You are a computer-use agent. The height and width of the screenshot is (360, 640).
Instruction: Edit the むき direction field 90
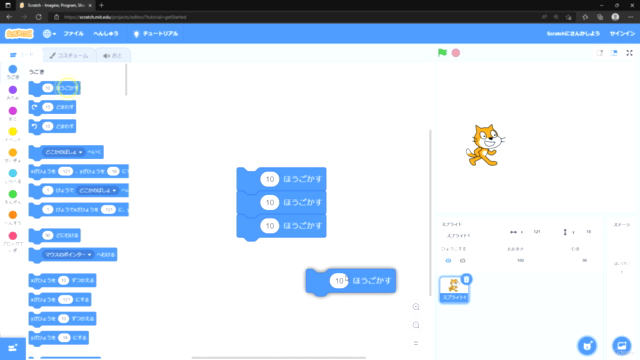pyautogui.click(x=584, y=260)
